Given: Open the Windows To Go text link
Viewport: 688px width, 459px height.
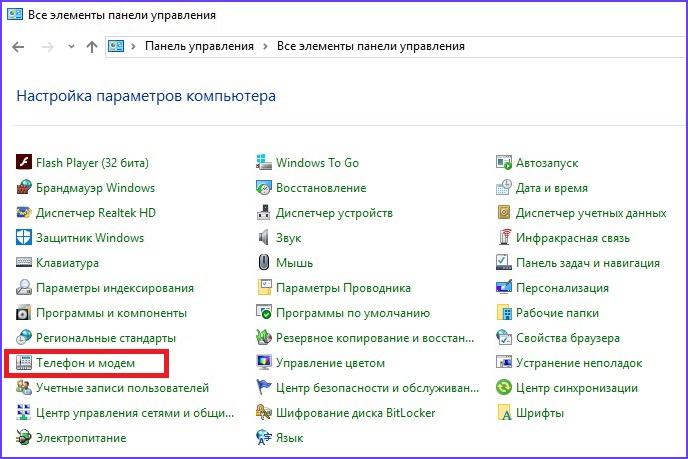Looking at the screenshot, I should coord(317,163).
